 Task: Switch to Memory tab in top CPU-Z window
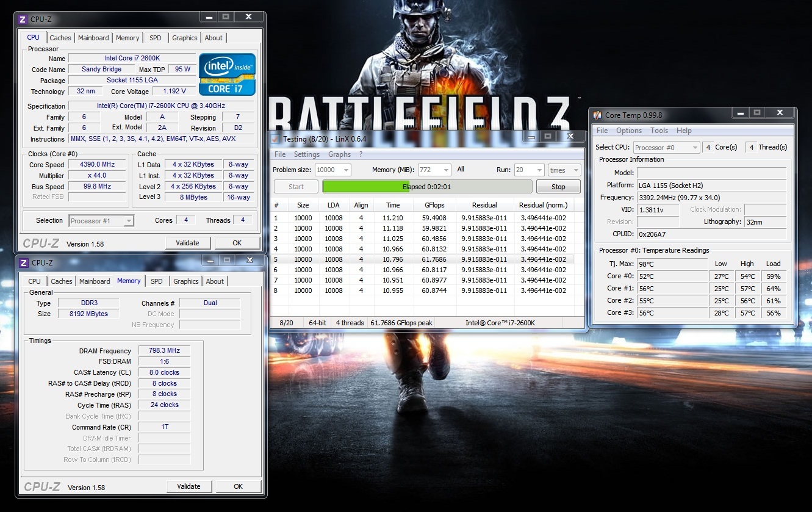click(128, 38)
